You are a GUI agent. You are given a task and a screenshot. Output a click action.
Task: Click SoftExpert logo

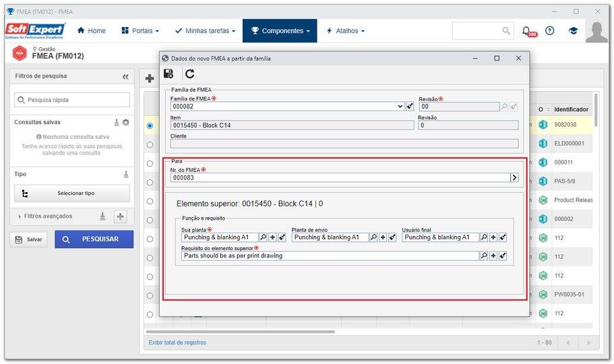35,30
